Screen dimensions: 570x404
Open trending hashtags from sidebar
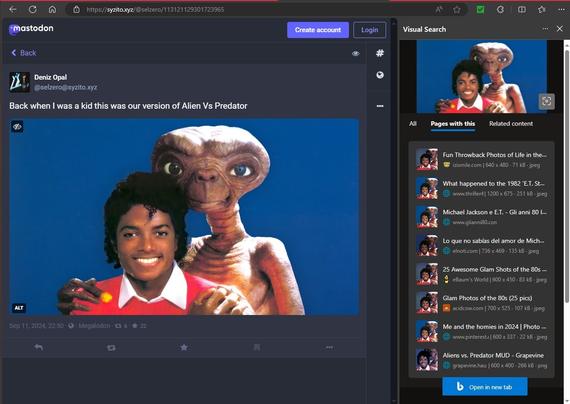pos(380,53)
